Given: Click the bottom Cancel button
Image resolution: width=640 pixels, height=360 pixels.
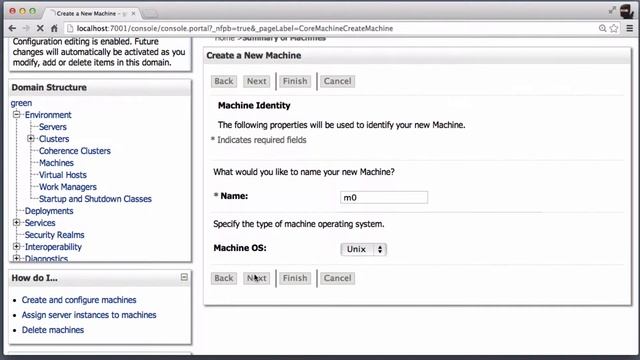Looking at the screenshot, I should tap(337, 278).
